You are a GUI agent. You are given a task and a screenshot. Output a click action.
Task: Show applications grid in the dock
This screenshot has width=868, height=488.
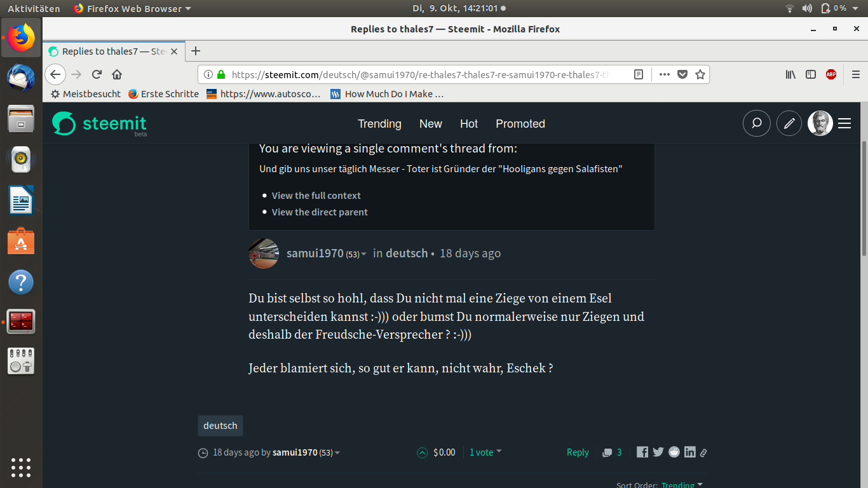[x=21, y=467]
